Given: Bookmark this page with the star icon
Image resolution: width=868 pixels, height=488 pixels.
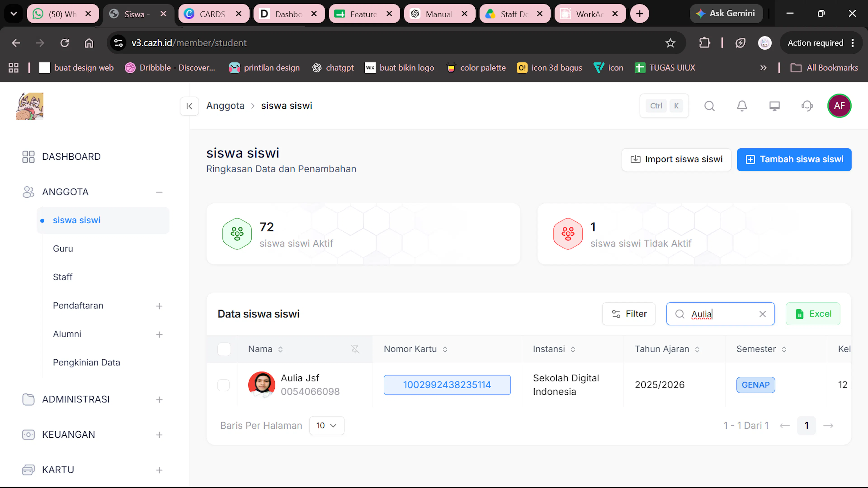Looking at the screenshot, I should (670, 43).
